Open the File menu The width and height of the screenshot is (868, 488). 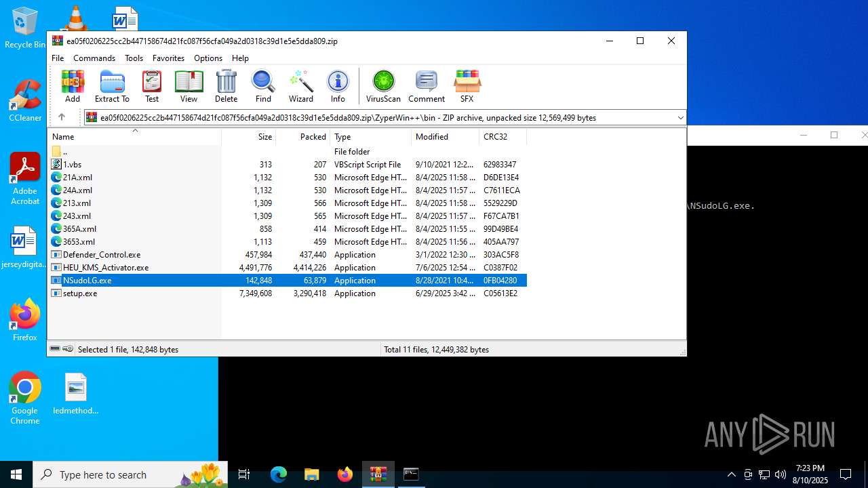pos(58,58)
